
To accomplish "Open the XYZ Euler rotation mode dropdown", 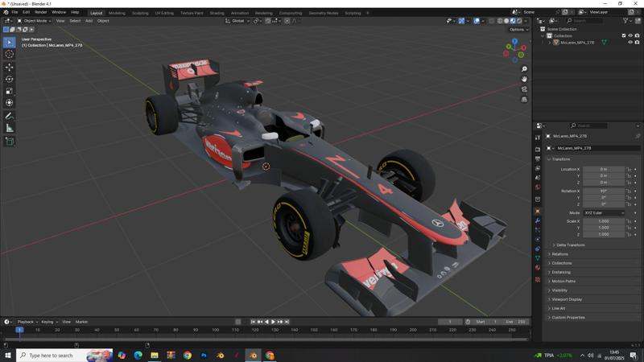I will click(x=604, y=212).
